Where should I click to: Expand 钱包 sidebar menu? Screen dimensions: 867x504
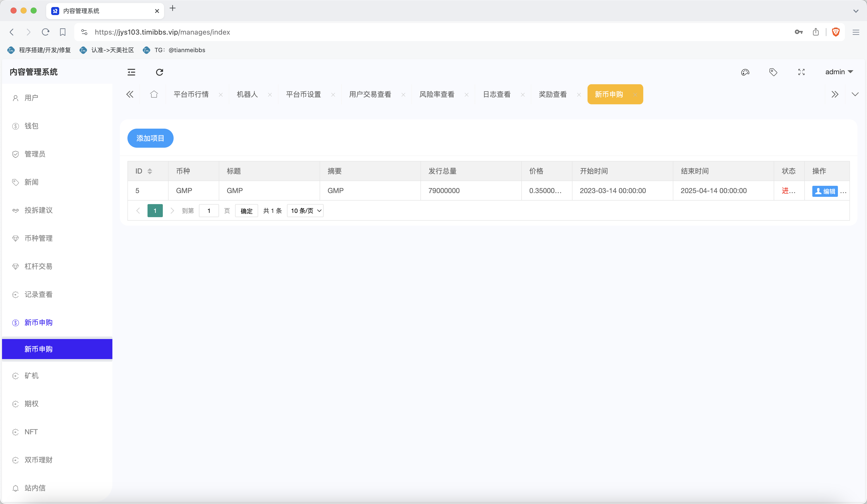(57, 126)
